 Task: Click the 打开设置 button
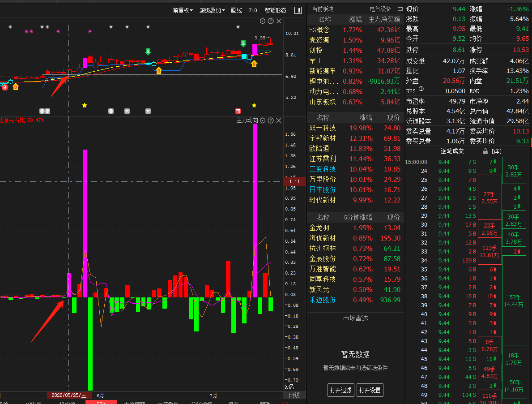370,390
